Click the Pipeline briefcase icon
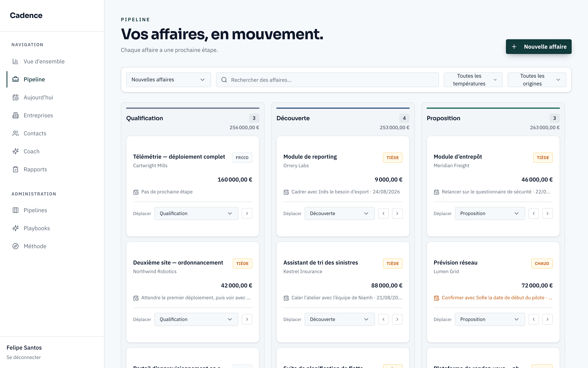The width and height of the screenshot is (588, 368). (x=16, y=79)
